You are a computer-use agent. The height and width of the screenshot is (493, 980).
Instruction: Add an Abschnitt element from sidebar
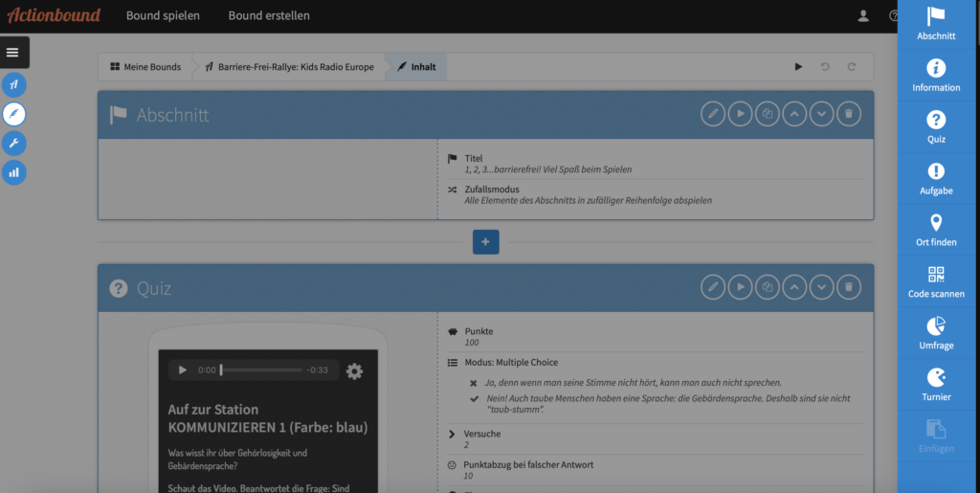(x=936, y=24)
